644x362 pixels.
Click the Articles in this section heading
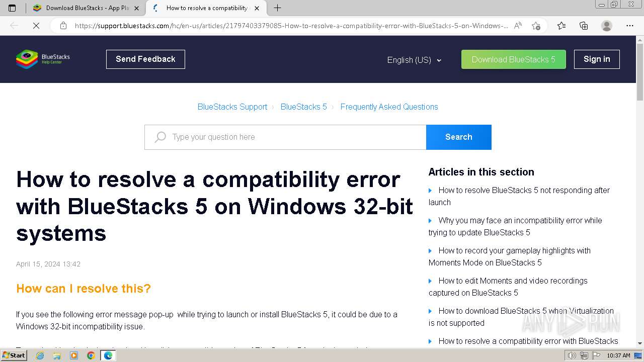coord(481,172)
